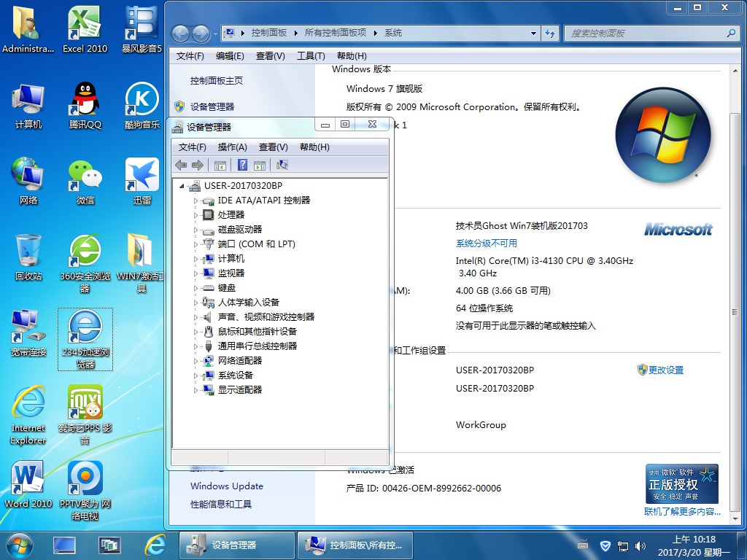Click the 性能信息和工具 link
This screenshot has width=747, height=560.
[220, 504]
